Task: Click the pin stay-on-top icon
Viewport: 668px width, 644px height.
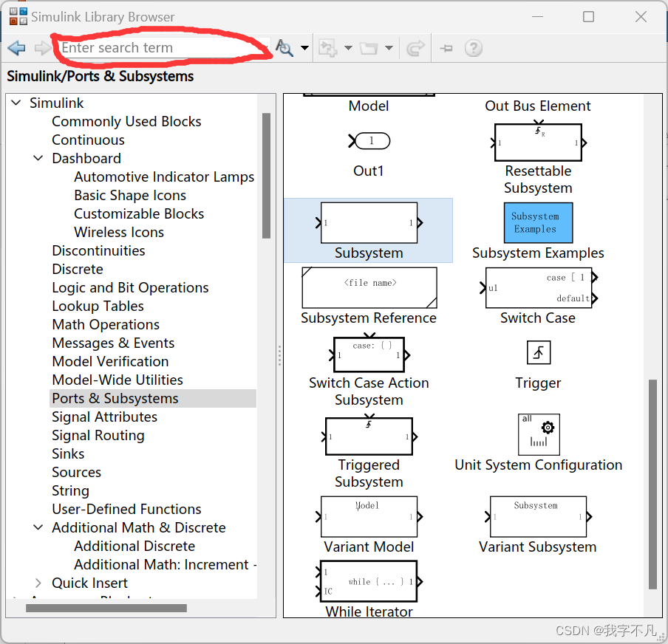Action: click(x=446, y=48)
